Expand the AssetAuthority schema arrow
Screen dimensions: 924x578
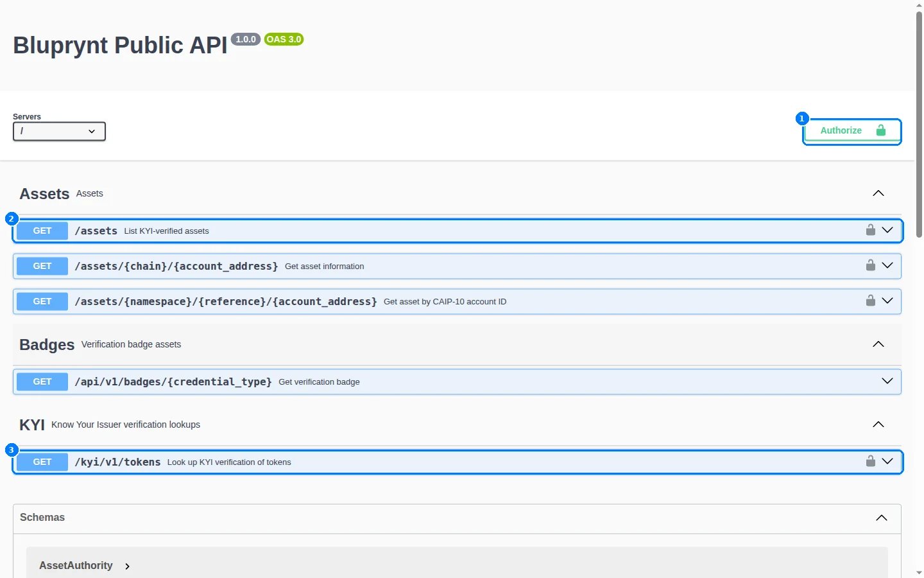[127, 566]
